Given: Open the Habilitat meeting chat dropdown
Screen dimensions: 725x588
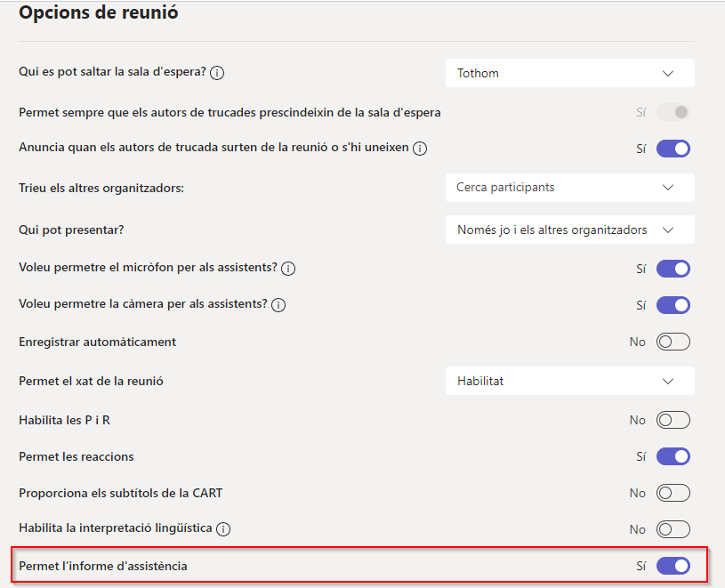Looking at the screenshot, I should tap(569, 381).
